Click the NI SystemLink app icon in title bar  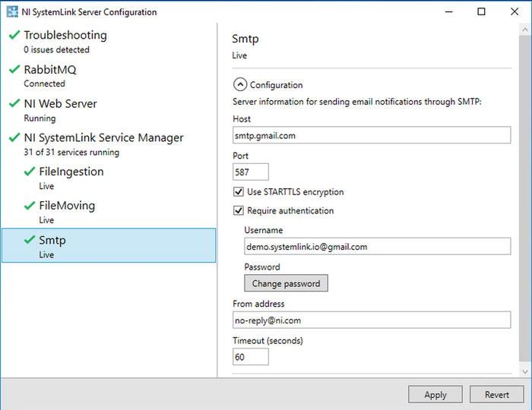pos(12,12)
